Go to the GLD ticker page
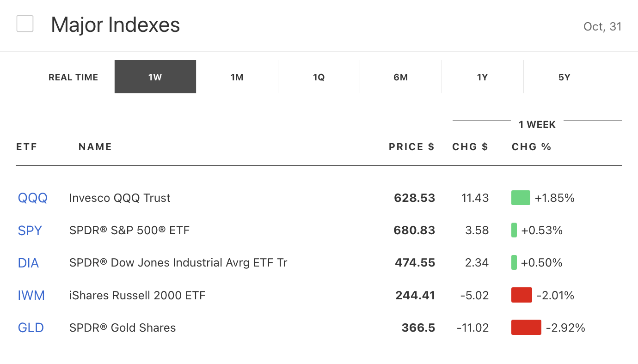 click(x=31, y=328)
